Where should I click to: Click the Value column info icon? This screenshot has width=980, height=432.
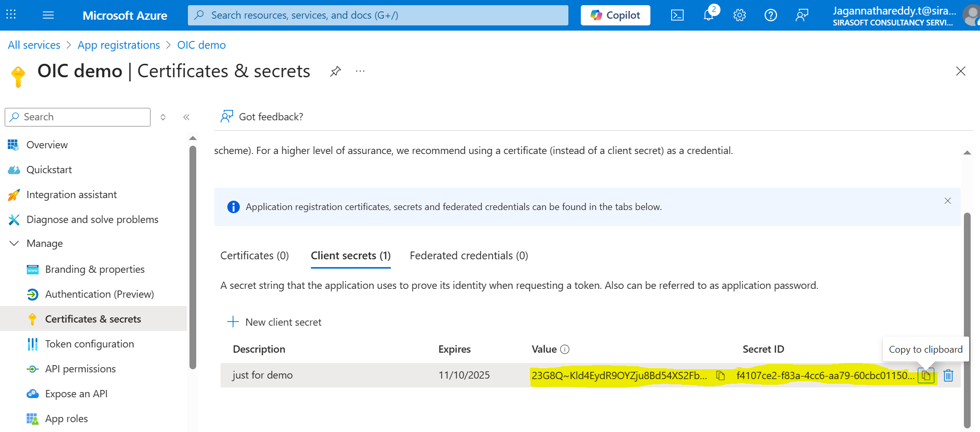[565, 350]
